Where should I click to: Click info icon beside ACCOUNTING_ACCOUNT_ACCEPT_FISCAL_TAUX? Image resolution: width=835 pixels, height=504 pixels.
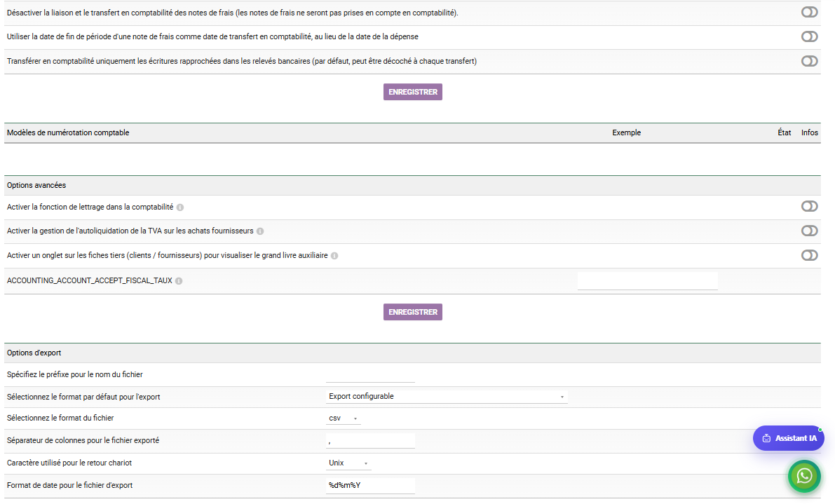[x=179, y=281]
